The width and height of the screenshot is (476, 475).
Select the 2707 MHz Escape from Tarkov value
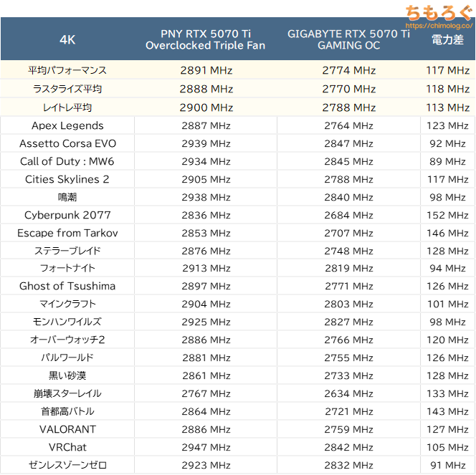(348, 233)
